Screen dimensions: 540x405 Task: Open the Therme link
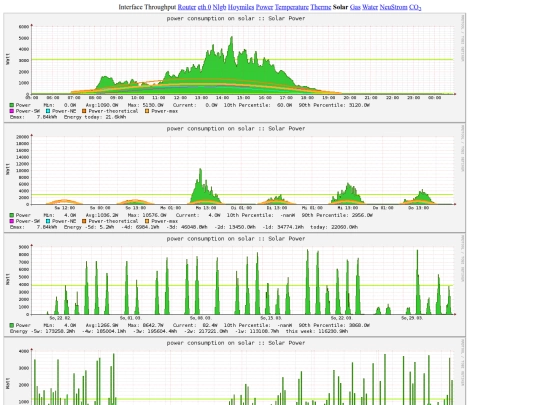(321, 7)
